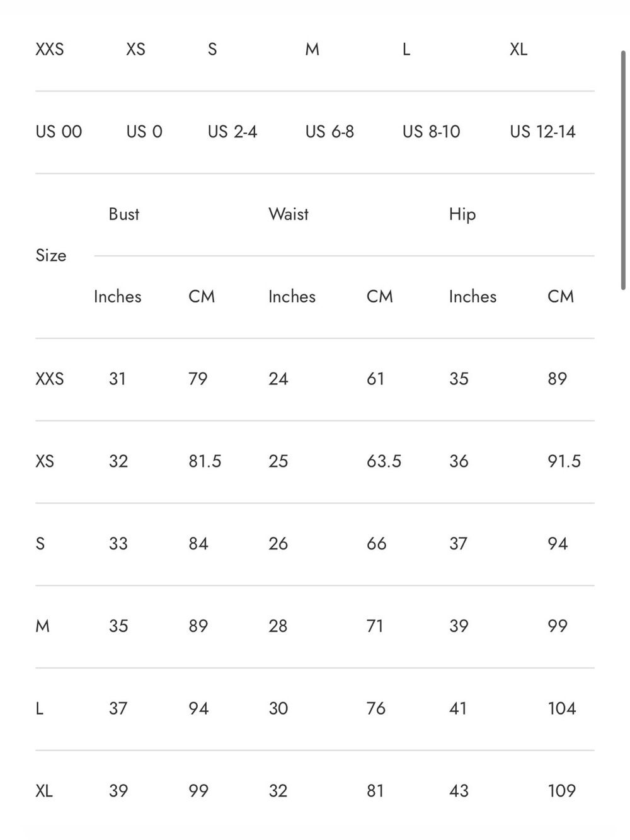Screen dimensions: 630x840
Task: Click the Hip column header
Action: coord(462,214)
